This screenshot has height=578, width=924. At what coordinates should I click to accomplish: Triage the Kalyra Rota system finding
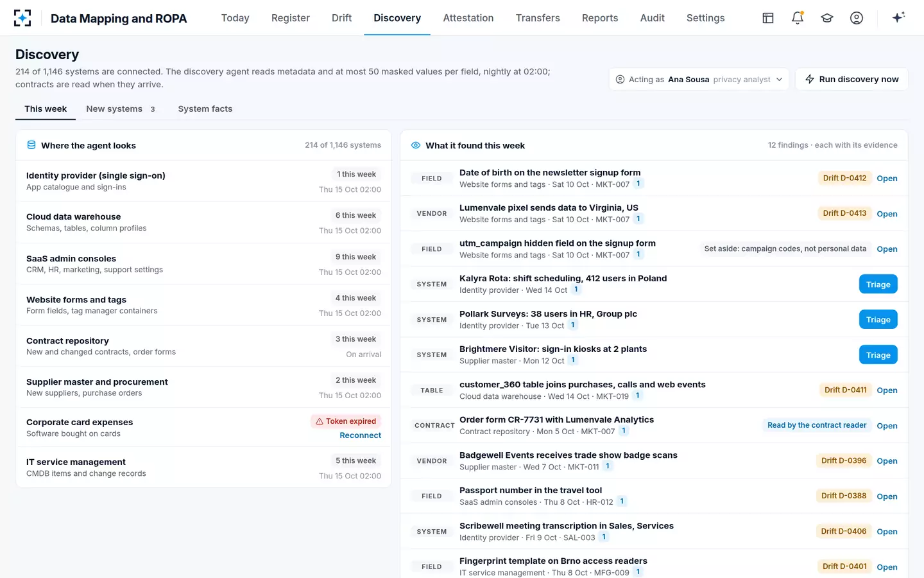(878, 285)
